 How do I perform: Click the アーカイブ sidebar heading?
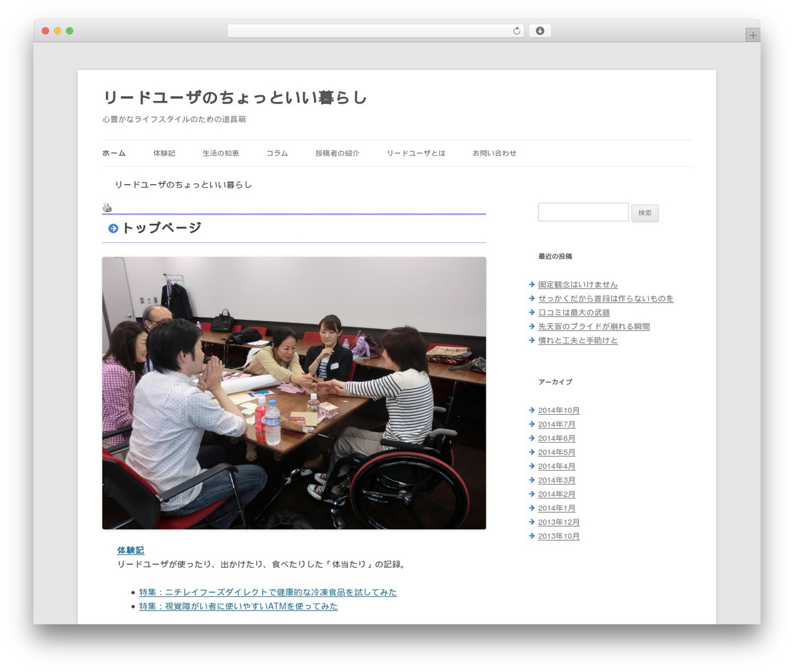[x=555, y=382]
